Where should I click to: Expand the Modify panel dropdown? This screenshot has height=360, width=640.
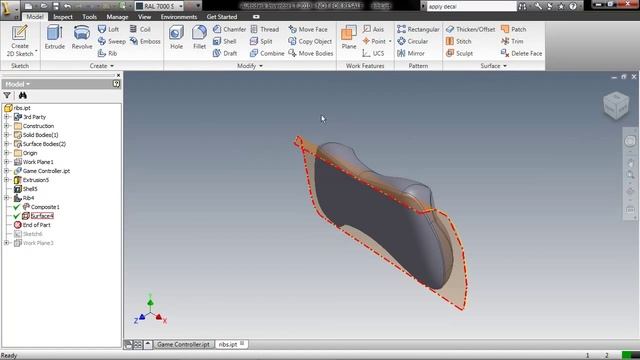(x=250, y=66)
